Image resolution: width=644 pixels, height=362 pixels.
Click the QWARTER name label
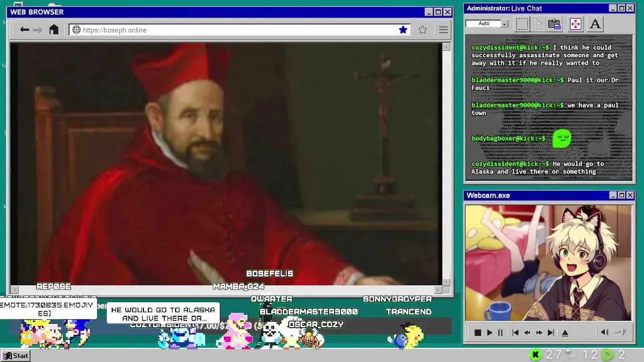[272, 299]
